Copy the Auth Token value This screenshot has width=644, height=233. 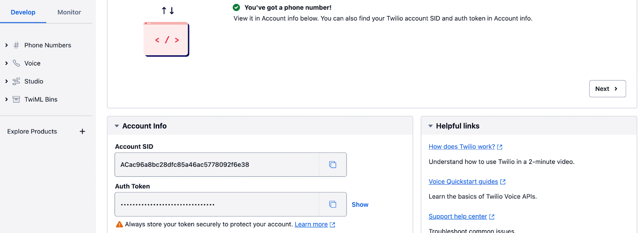click(332, 204)
